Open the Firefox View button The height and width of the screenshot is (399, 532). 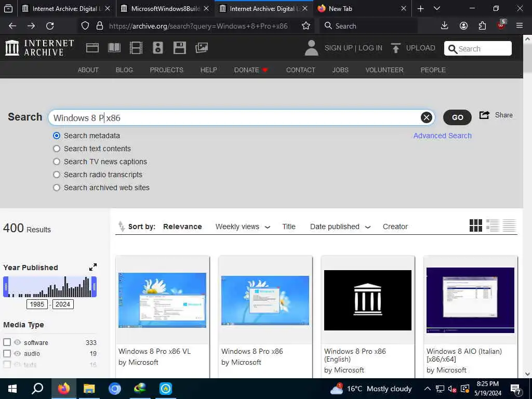8,8
